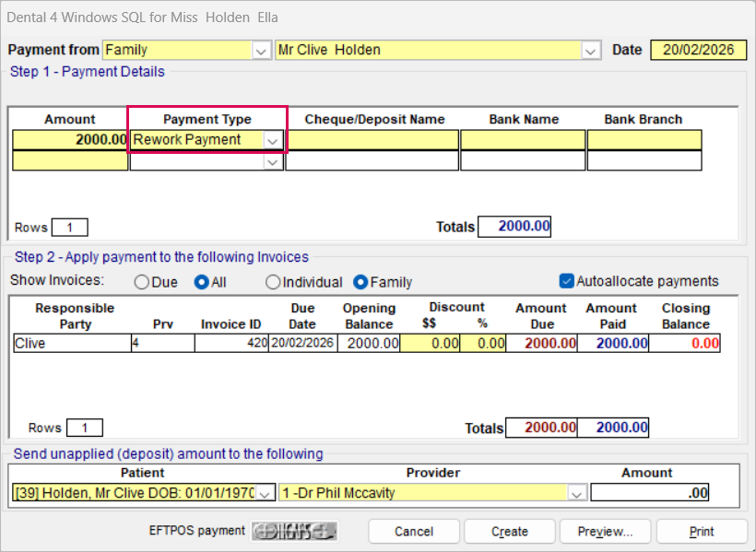Click the EFTPOS payment icon
The height and width of the screenshot is (552, 756).
pos(295,531)
